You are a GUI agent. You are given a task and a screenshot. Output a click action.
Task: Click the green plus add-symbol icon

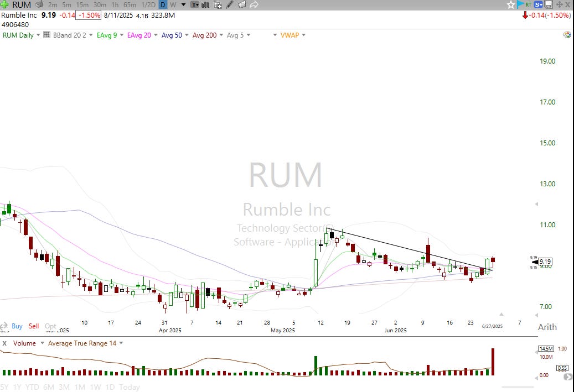pyautogui.click(x=4, y=4)
